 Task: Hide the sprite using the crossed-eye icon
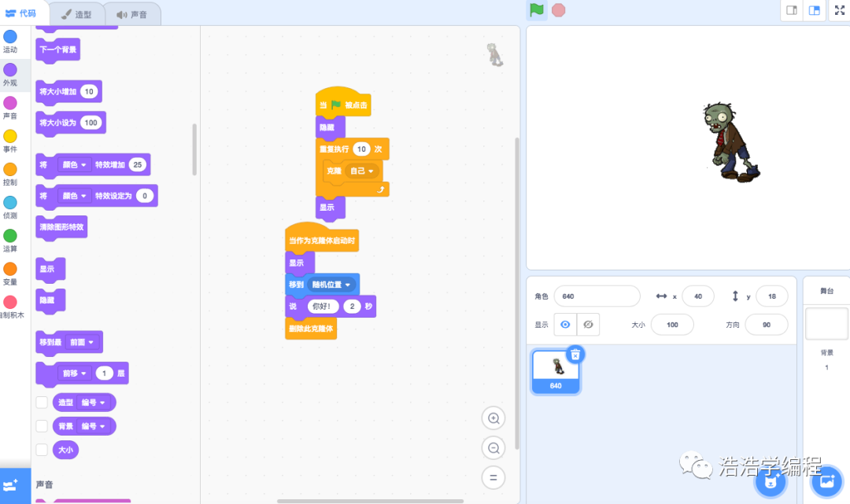point(588,325)
